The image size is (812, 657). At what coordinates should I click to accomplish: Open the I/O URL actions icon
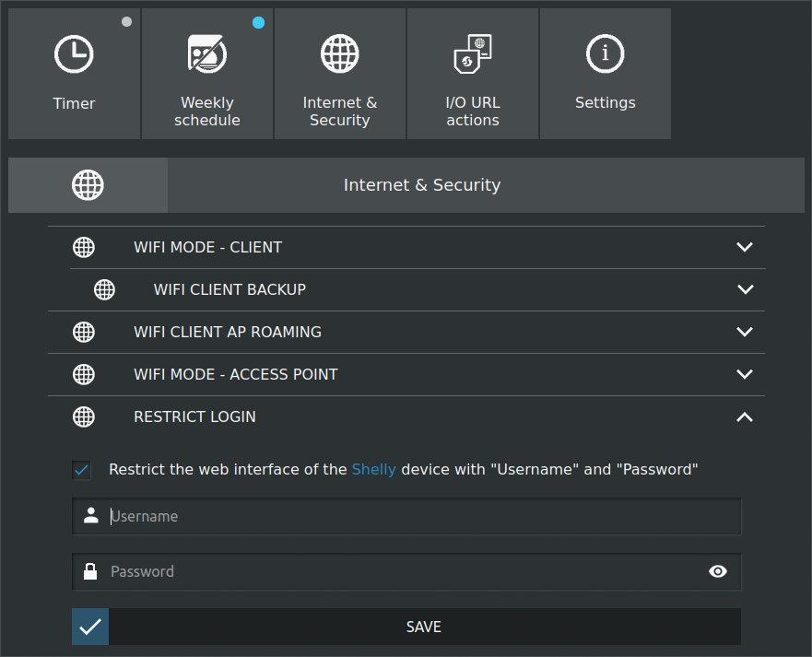473,53
